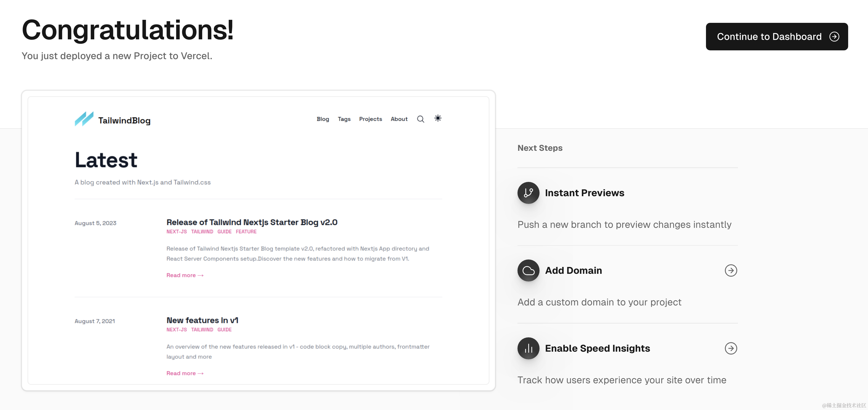The image size is (868, 410).
Task: Open Speed Insights via its arrow icon
Action: 730,348
